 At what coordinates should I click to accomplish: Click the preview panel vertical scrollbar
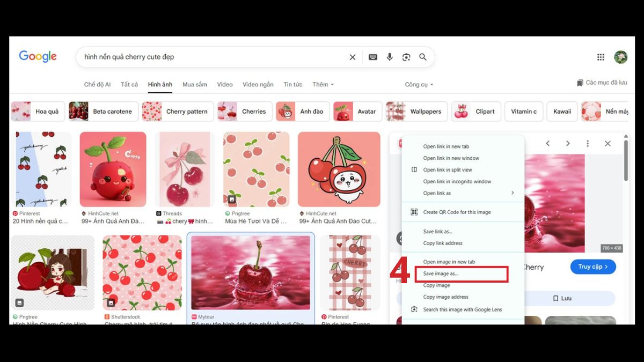pos(626,161)
